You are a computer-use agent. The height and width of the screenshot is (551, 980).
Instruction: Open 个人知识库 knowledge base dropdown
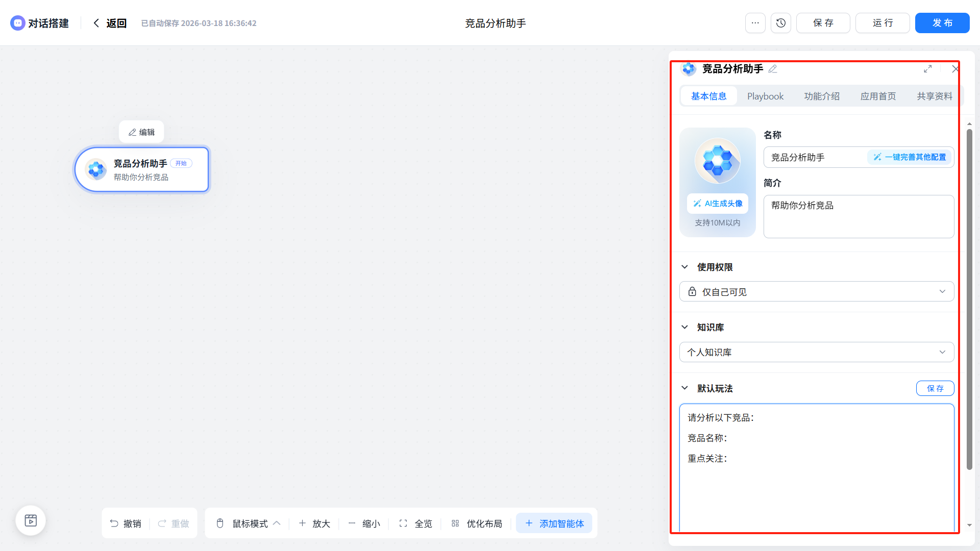pos(816,352)
